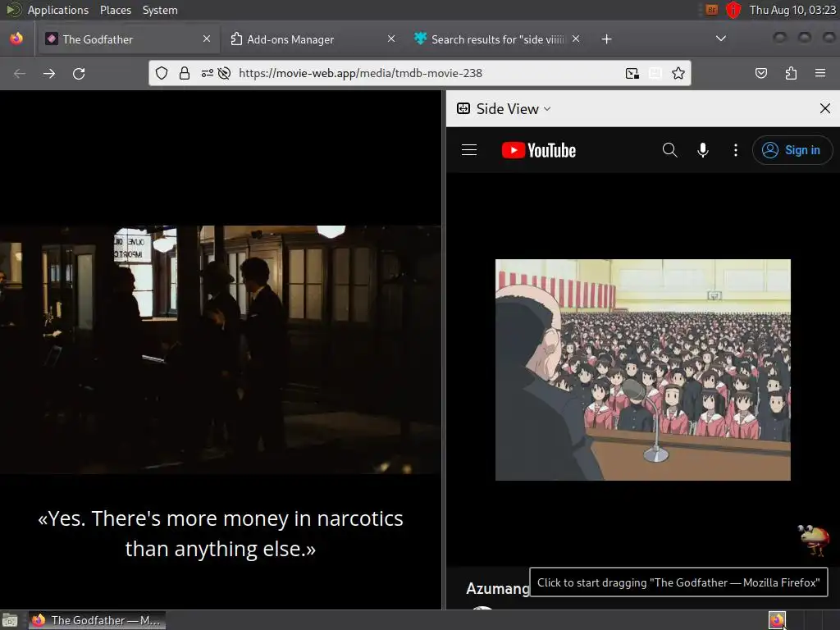Switch to The Godfather tab
The width and height of the screenshot is (840, 630).
[x=127, y=39]
